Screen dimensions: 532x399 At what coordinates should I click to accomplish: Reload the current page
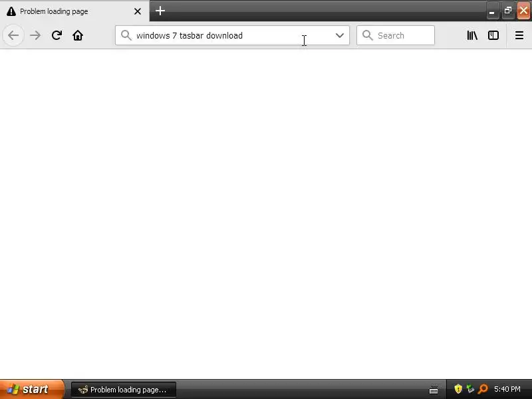pyautogui.click(x=57, y=35)
